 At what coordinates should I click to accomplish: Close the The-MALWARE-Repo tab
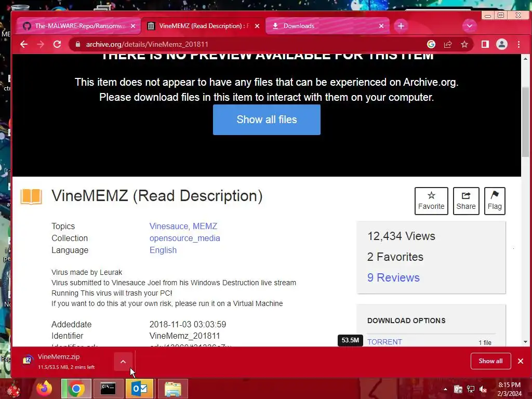[x=133, y=26]
